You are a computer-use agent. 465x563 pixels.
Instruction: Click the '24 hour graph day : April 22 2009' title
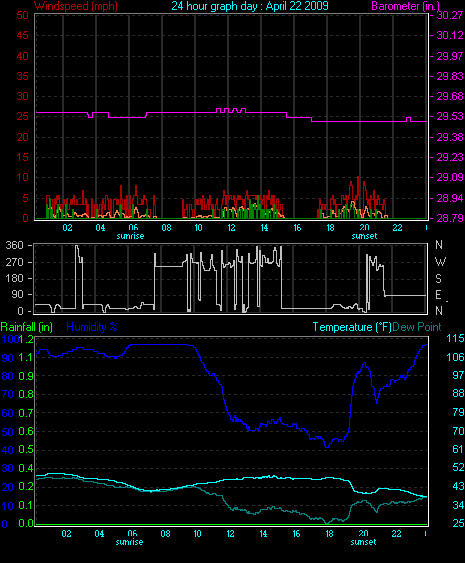point(250,6)
